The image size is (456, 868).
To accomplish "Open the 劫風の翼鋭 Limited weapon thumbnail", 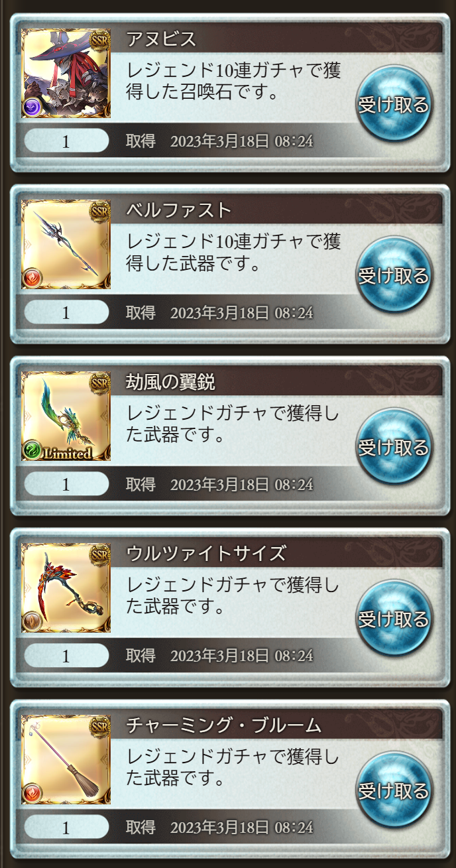I will point(66,416).
